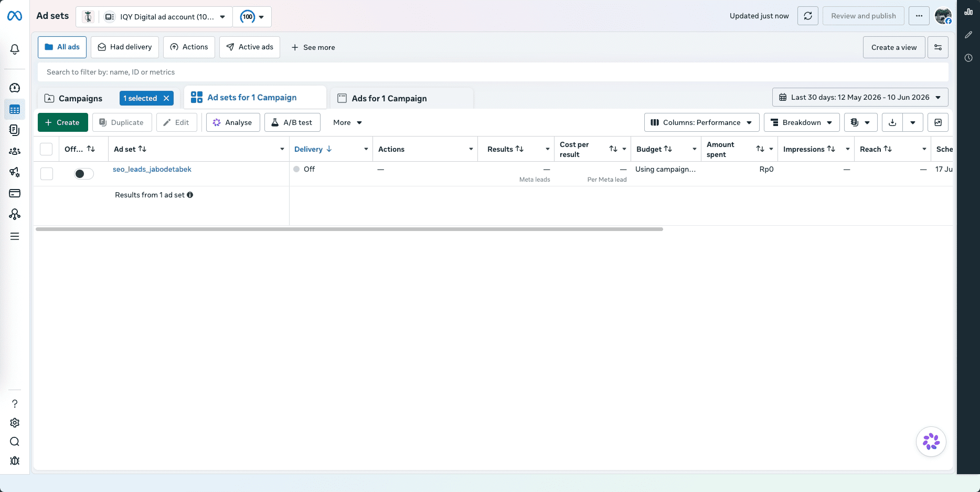Screen dimensions: 980x492
Task: Open Help question mark icon
Action: [x=15, y=404]
